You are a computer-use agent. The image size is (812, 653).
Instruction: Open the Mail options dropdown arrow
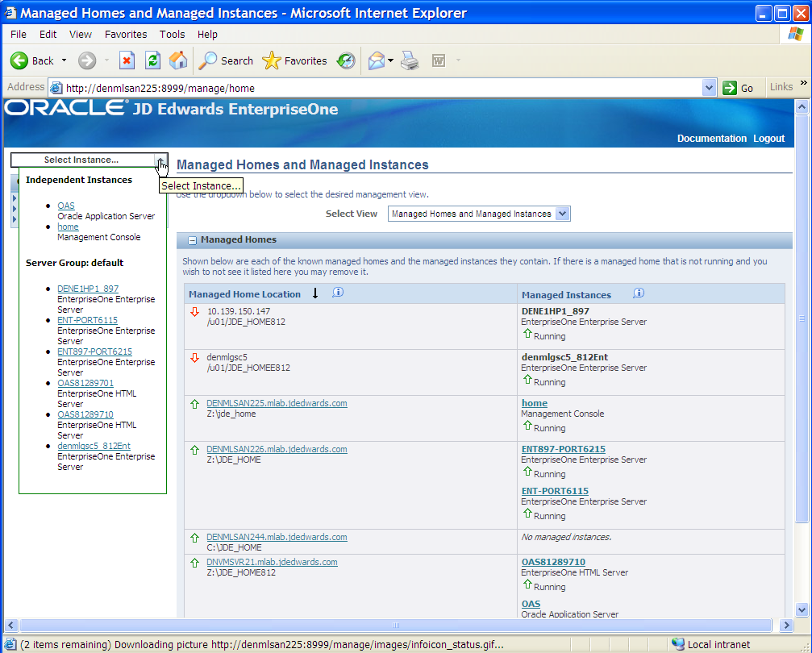point(390,60)
